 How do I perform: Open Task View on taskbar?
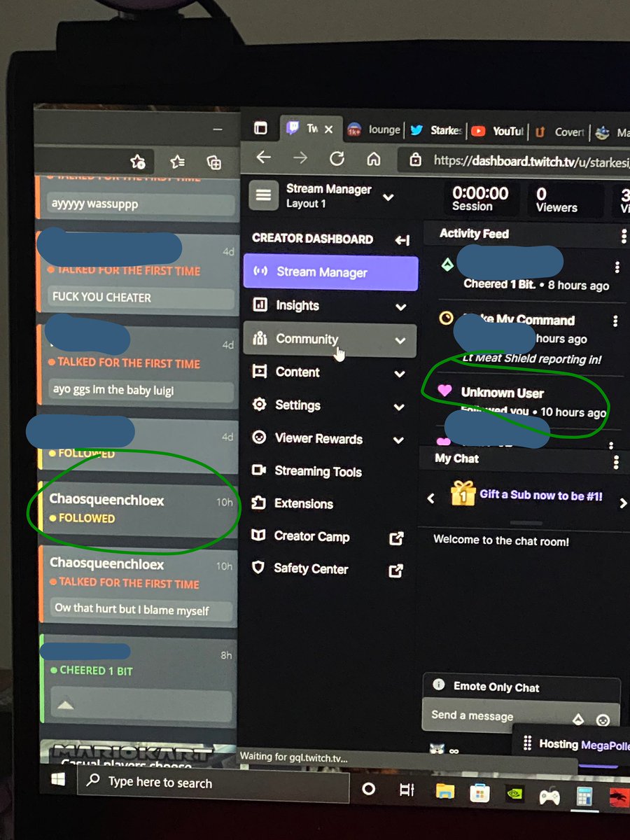[x=406, y=790]
